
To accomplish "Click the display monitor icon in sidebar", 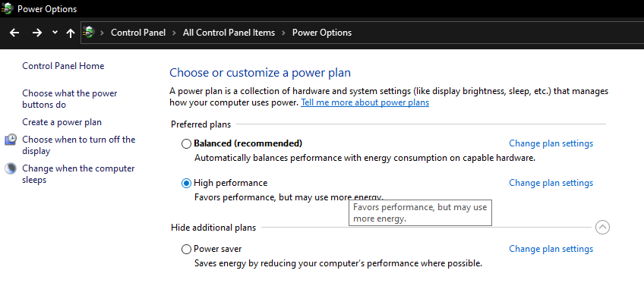I will (x=11, y=140).
